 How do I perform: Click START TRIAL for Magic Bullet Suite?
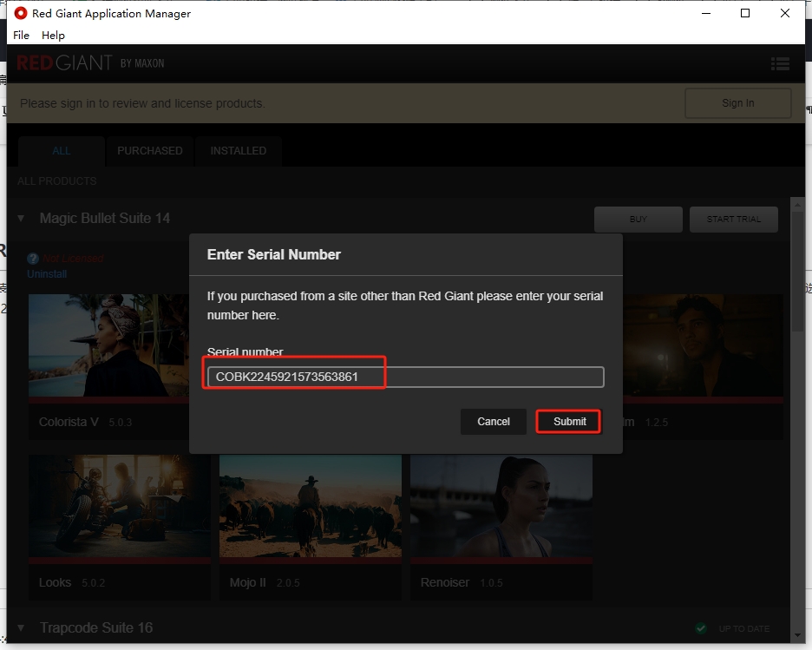[733, 219]
